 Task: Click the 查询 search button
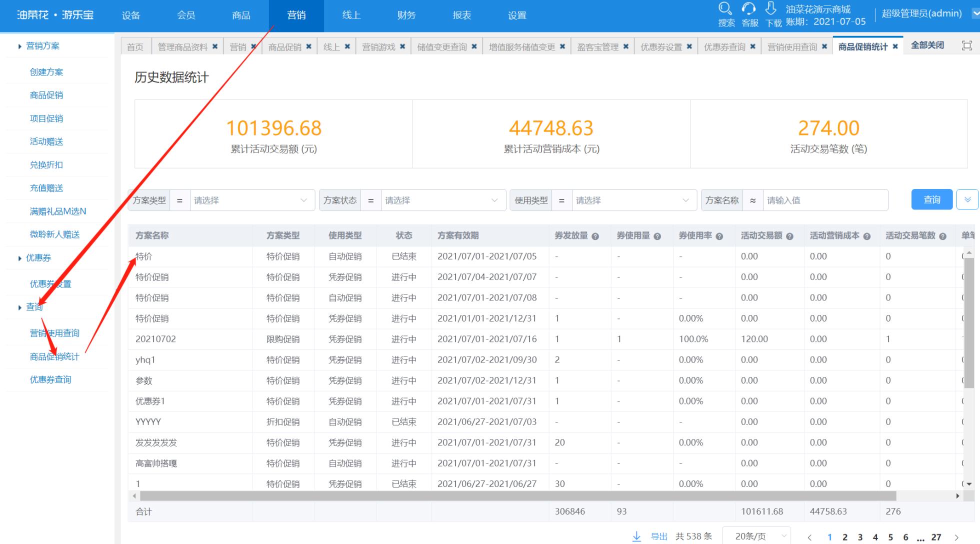point(932,199)
